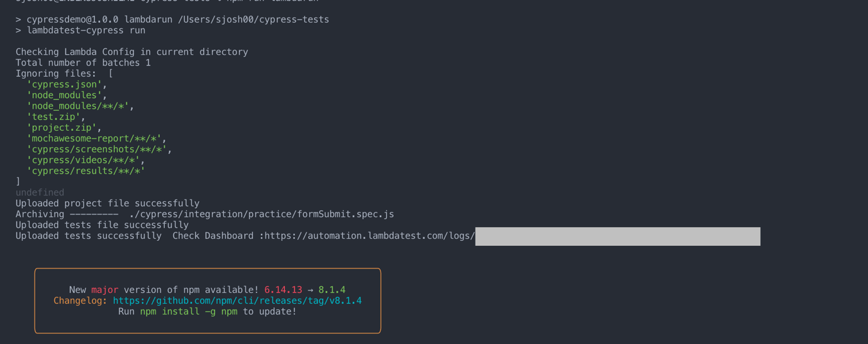This screenshot has height=344, width=868.
Task: Click the 'cypress/videos/**/*' pattern
Action: 83,160
